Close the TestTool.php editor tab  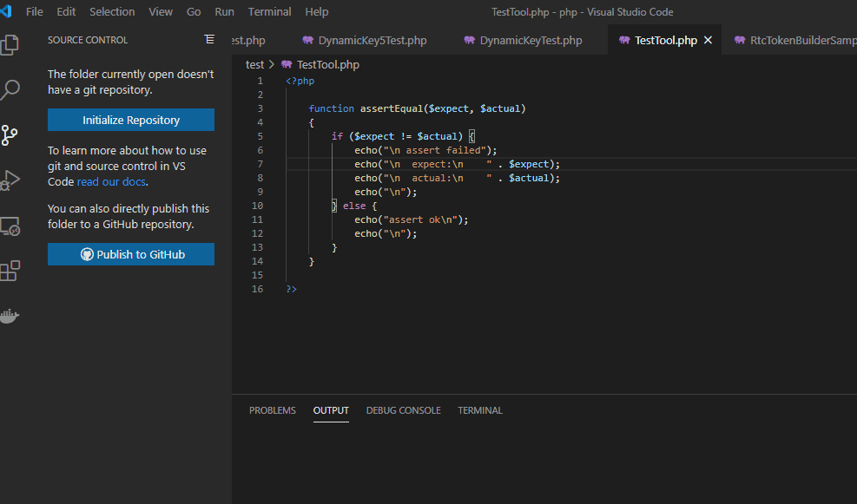[x=708, y=41]
